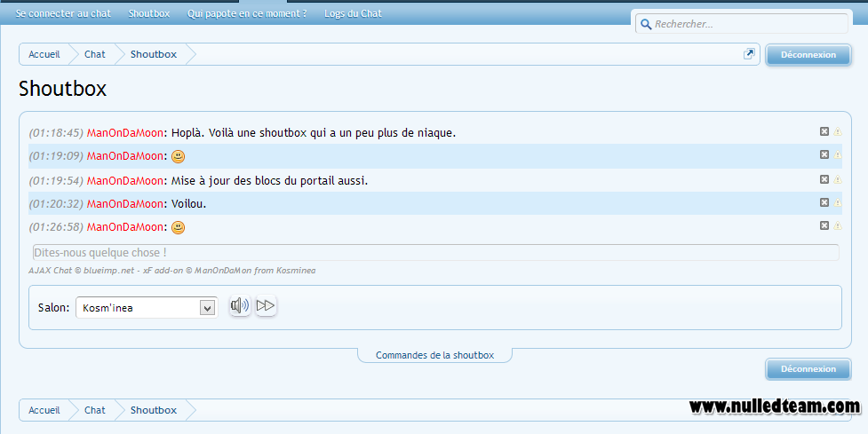Go to Chat in bottom breadcrumb
This screenshot has width=868, height=434.
coord(95,410)
